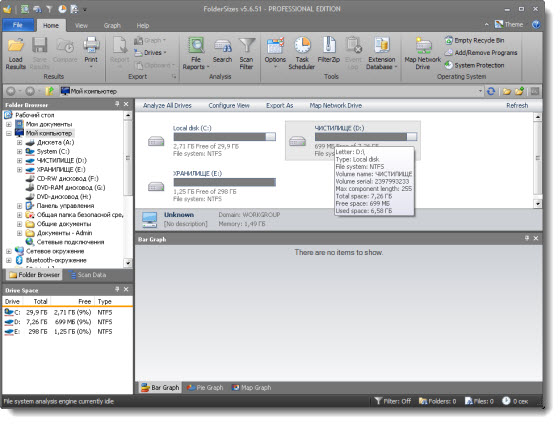Click Local disk (C:) usage bar
The width and height of the screenshot is (560, 424).
[225, 137]
